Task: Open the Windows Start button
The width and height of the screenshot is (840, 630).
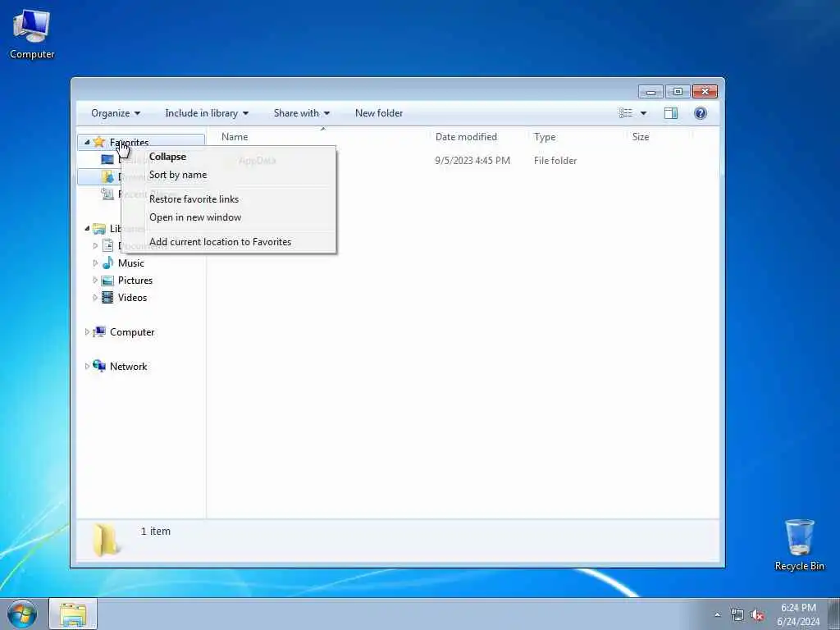Action: tap(22, 614)
